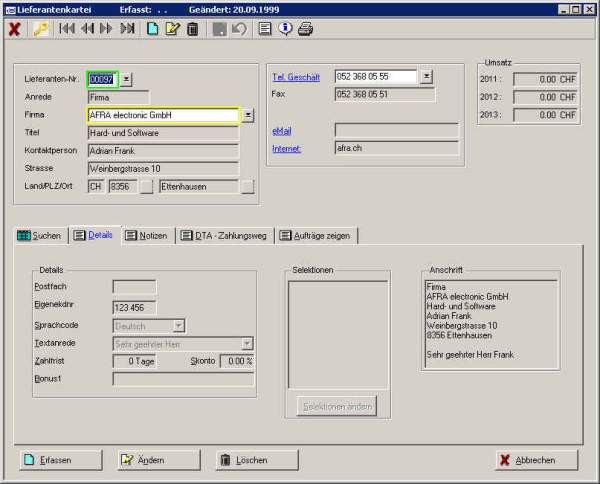Click the new record page icon

(153, 29)
